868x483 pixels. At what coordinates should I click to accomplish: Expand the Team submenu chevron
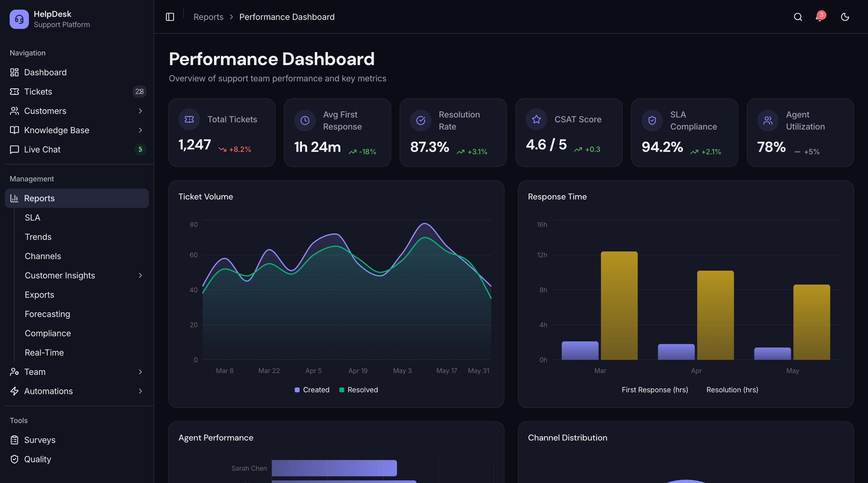point(140,371)
